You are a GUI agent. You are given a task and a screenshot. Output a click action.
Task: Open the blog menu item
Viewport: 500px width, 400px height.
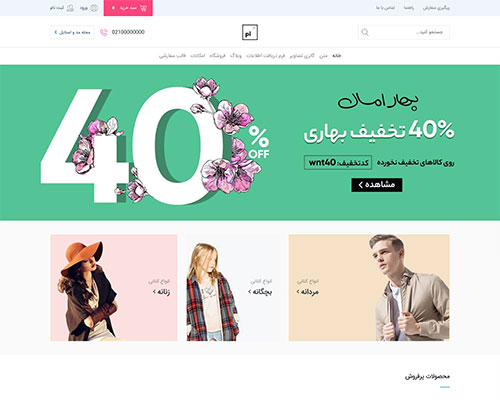(x=236, y=56)
